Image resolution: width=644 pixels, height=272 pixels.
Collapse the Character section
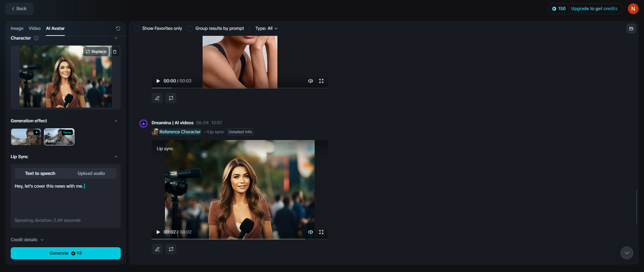pos(116,38)
